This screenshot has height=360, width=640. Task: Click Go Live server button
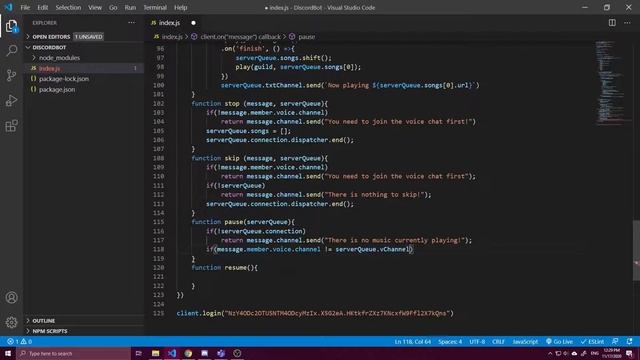coord(559,342)
